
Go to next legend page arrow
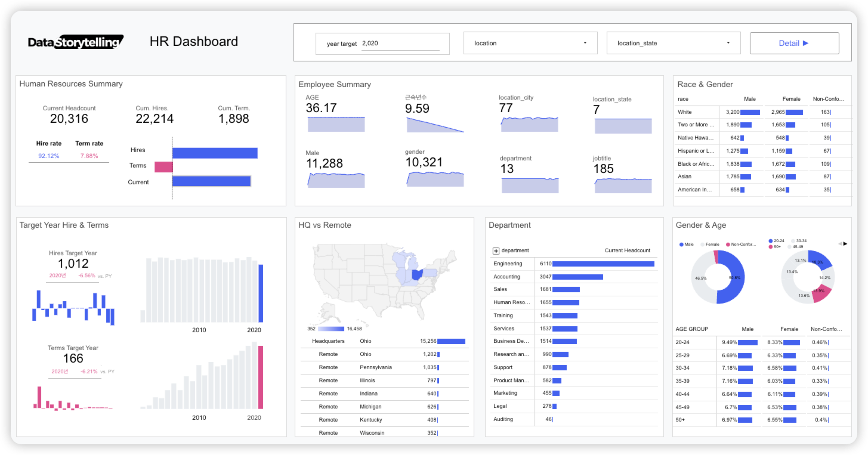tap(845, 243)
